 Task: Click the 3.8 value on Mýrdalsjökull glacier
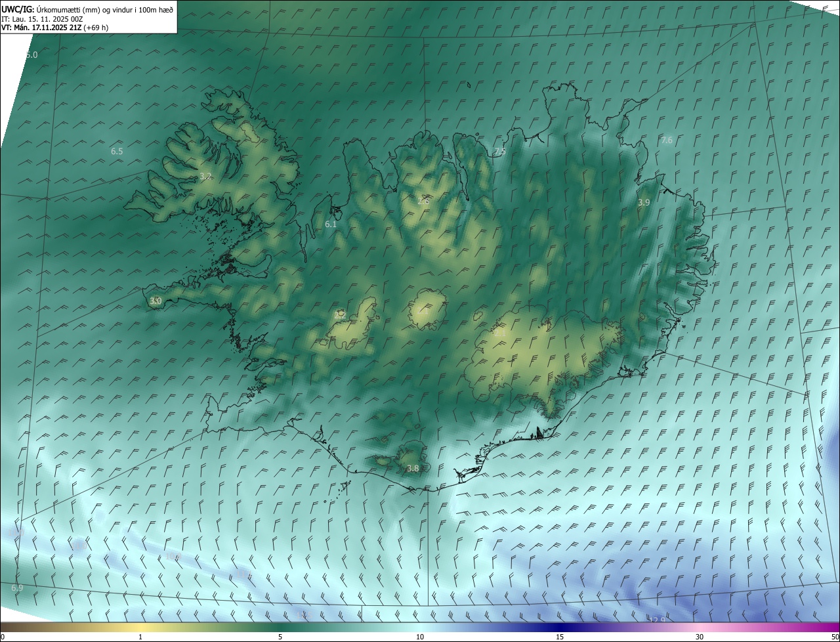click(413, 468)
